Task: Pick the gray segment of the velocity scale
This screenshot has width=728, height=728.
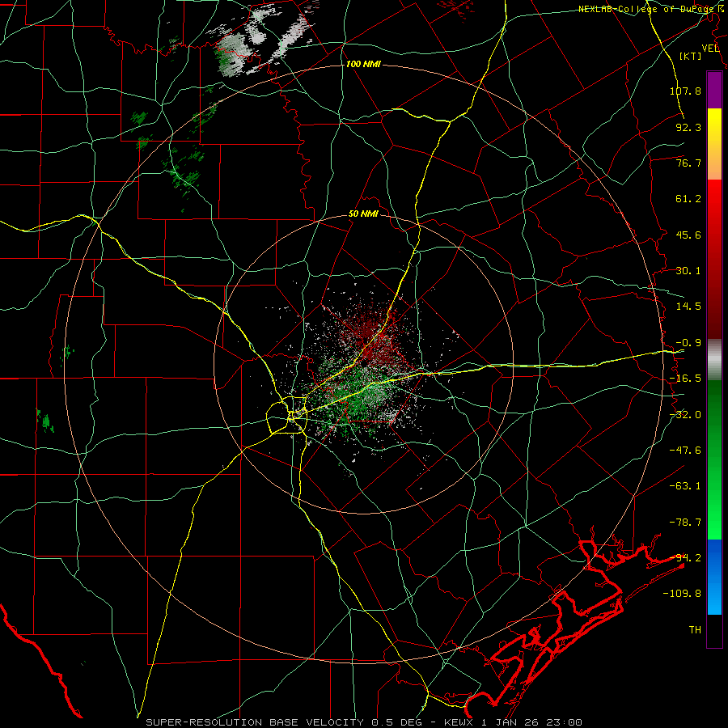Action: (x=714, y=359)
